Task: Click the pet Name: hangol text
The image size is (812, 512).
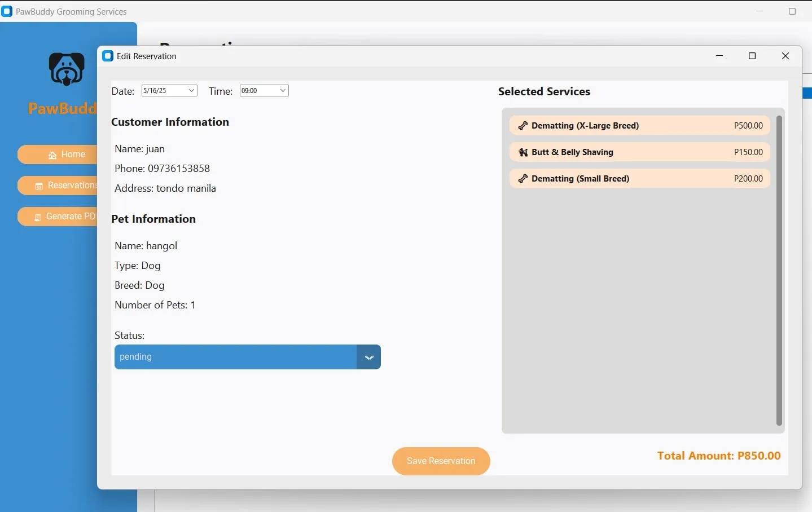Action: point(146,246)
